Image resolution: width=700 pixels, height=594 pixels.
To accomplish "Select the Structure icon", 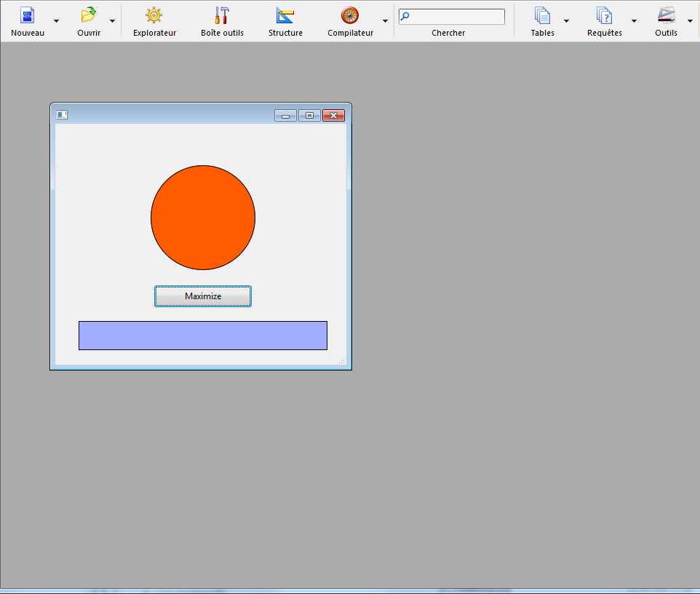I will point(285,16).
